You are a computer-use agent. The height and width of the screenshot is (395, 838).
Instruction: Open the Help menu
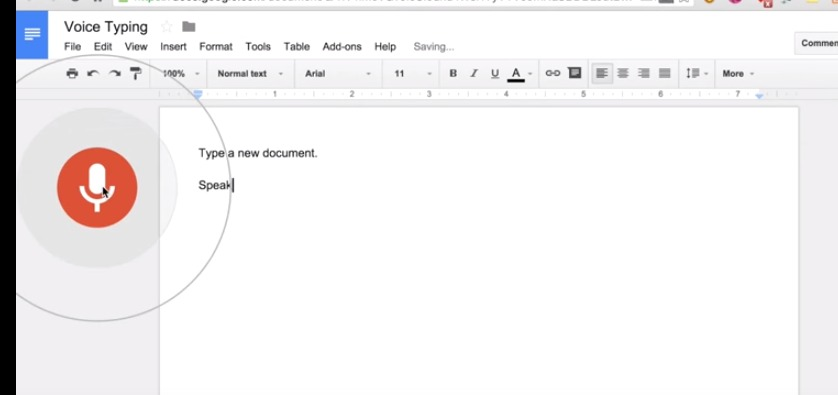pyautogui.click(x=385, y=47)
